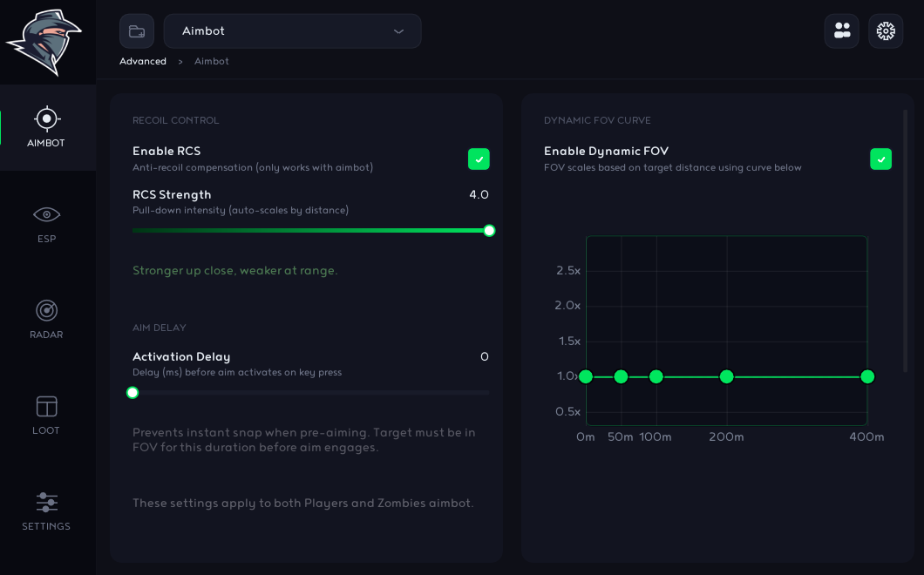Uncheck Enable Dynamic FOV

(x=880, y=159)
